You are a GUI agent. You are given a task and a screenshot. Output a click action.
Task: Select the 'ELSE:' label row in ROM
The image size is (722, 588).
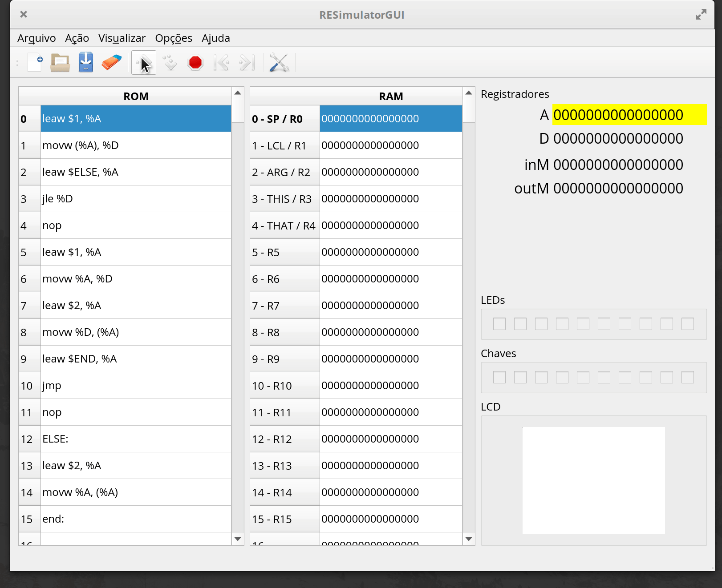click(x=136, y=439)
